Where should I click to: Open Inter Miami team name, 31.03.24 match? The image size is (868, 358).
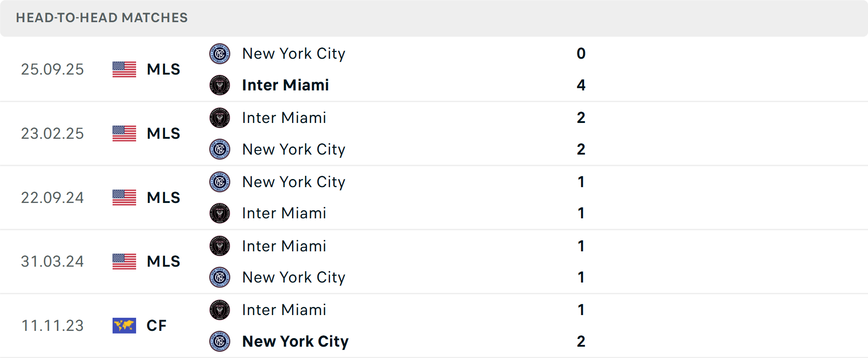284,246
